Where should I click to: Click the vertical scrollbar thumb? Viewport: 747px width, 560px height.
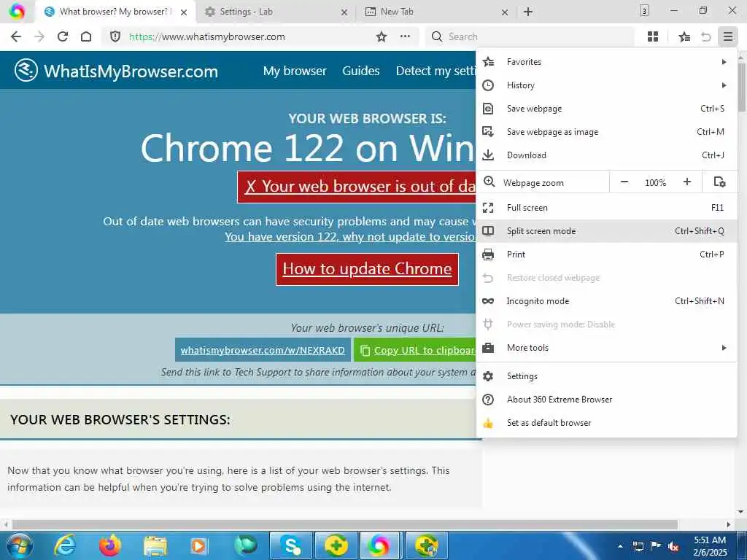click(742, 87)
